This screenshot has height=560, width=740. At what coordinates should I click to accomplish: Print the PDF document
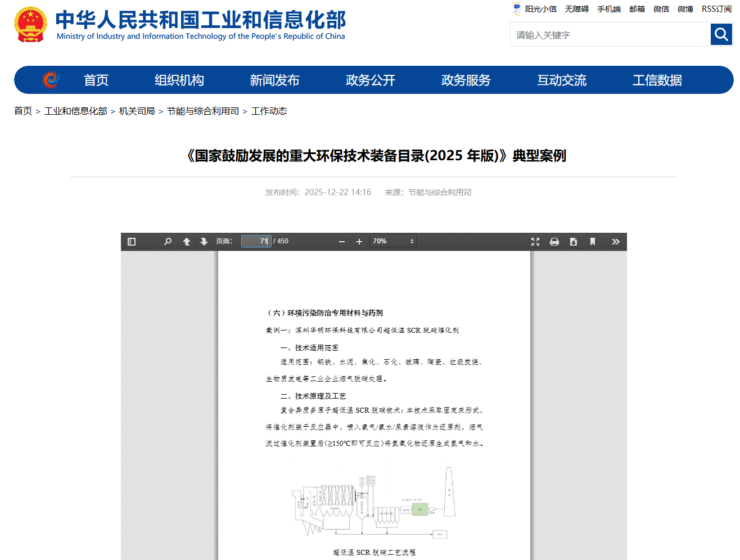pyautogui.click(x=554, y=242)
